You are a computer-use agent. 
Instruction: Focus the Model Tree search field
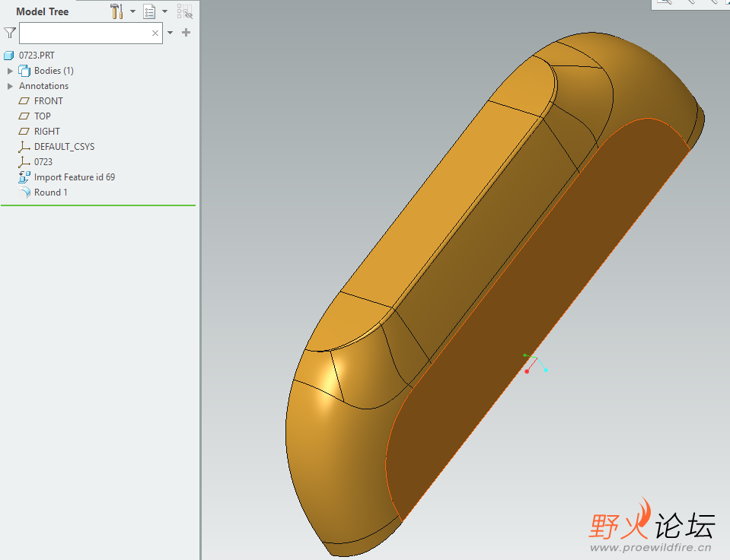(x=91, y=33)
